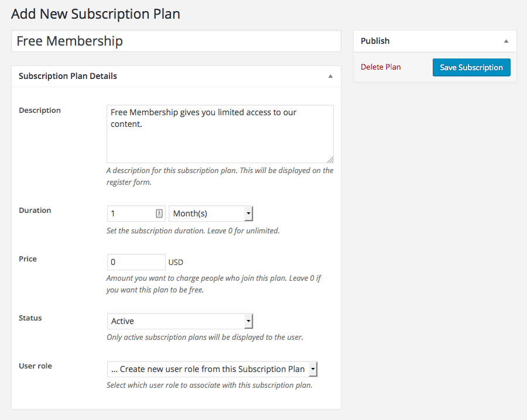Click the Duration field label
527x420 pixels.
tap(35, 211)
